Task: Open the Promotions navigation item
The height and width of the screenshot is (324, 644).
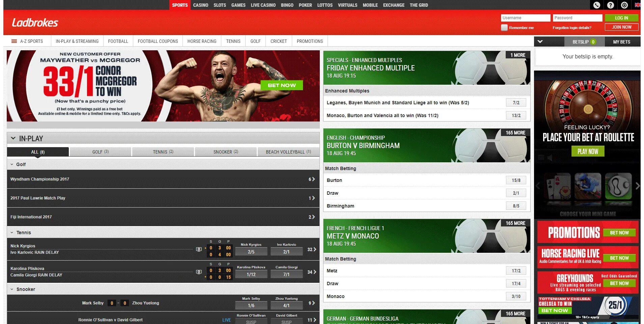Action: click(310, 41)
